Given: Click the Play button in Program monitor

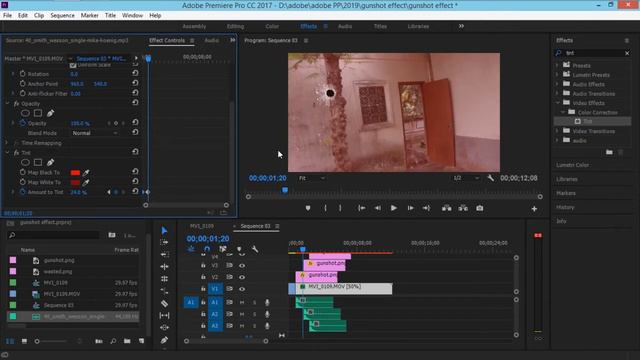Looking at the screenshot, I should coord(393,208).
